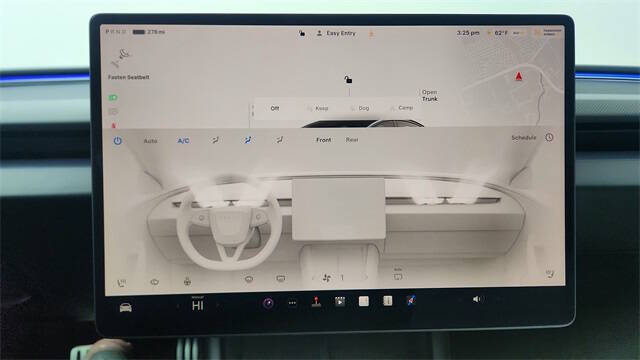640x360 pixels.
Task: Tap Open Trunk
Action: [x=430, y=96]
